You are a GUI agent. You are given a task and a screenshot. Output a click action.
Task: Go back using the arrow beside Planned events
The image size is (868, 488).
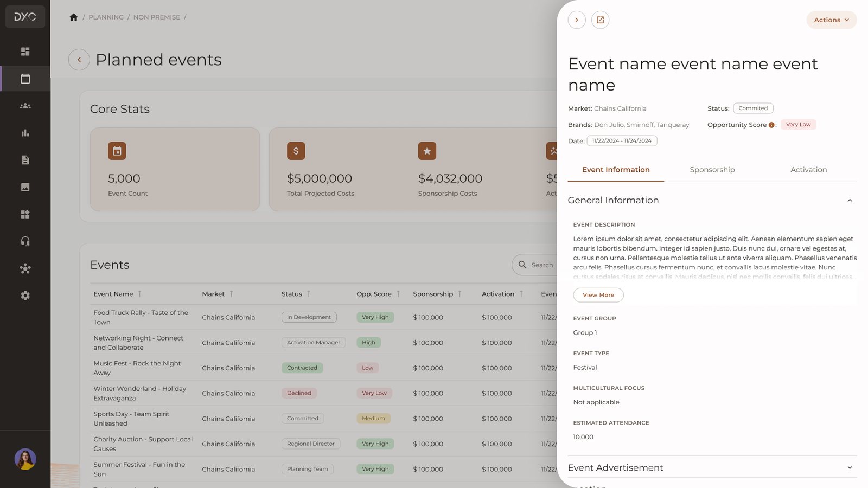click(x=79, y=60)
